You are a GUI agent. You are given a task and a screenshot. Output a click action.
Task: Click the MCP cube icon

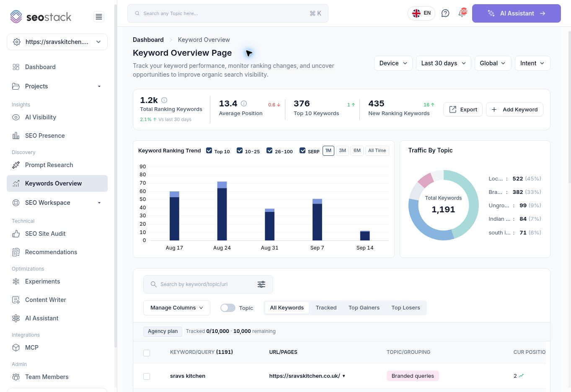tap(16, 348)
